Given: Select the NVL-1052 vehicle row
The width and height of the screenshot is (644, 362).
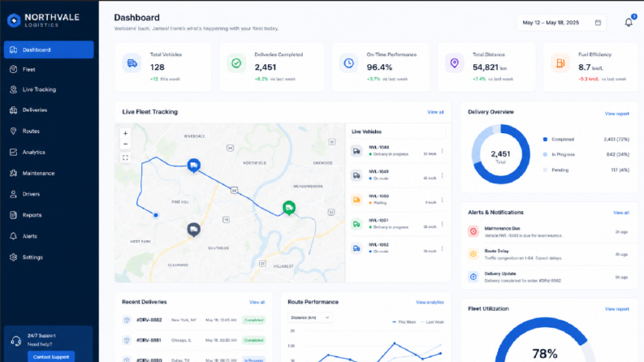Looking at the screenshot, I should (x=398, y=248).
